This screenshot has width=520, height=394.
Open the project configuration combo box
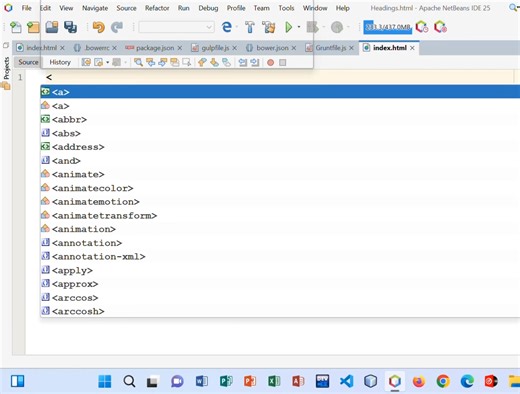pyautogui.click(x=176, y=27)
